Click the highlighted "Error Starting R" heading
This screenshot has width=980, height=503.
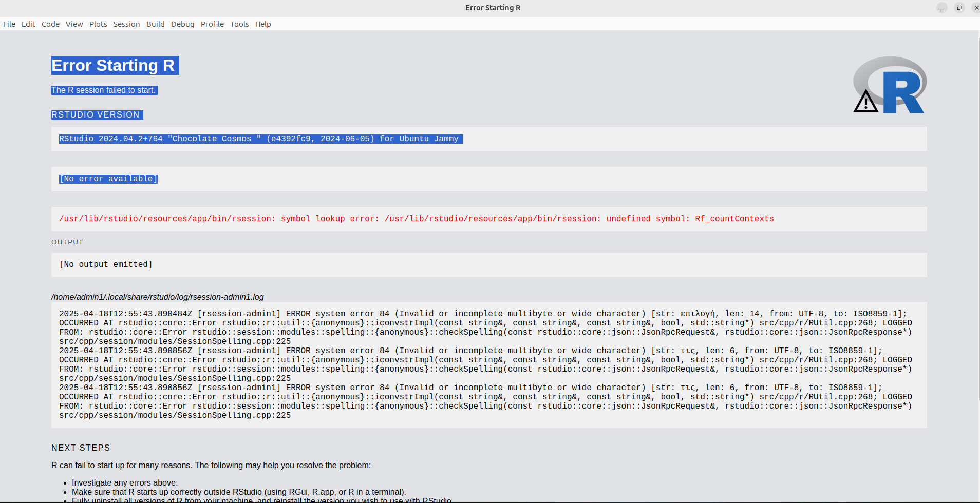point(115,66)
